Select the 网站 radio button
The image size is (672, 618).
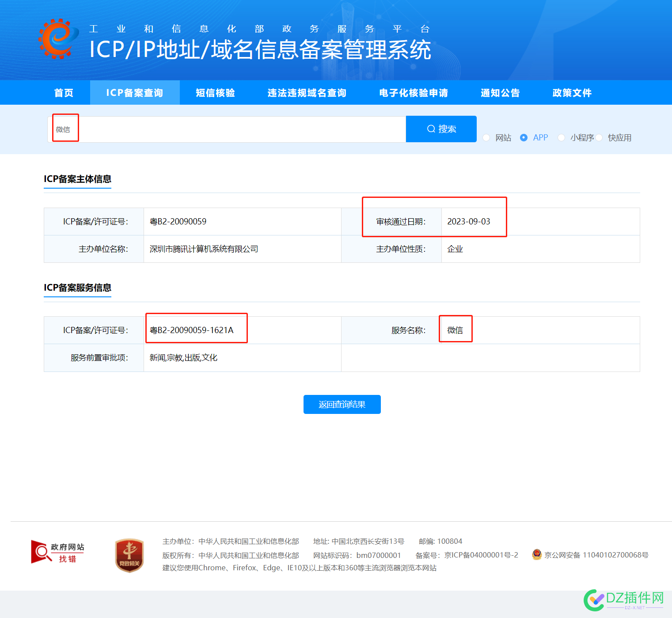click(486, 137)
